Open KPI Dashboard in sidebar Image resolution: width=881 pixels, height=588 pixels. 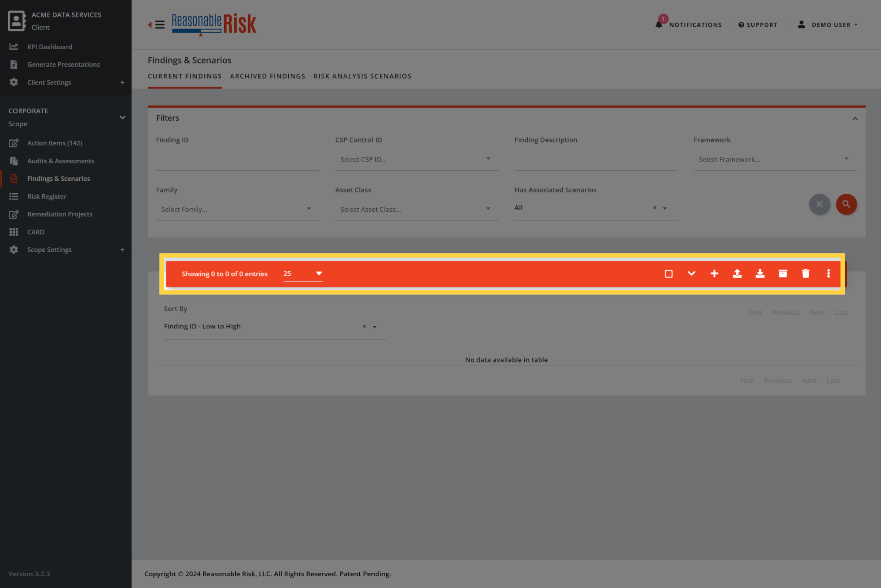click(50, 47)
